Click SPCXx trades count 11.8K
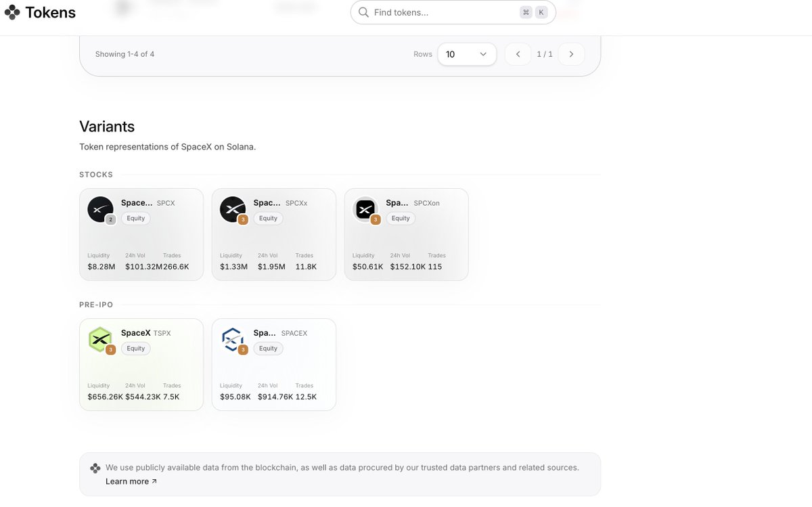Viewport: 812px width, 507px height. point(307,267)
